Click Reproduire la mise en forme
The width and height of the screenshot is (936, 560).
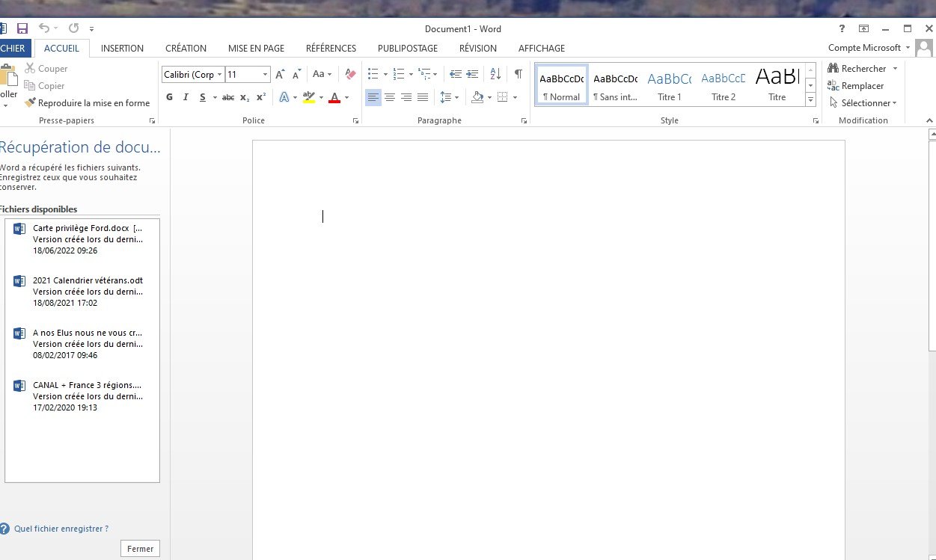click(x=88, y=103)
